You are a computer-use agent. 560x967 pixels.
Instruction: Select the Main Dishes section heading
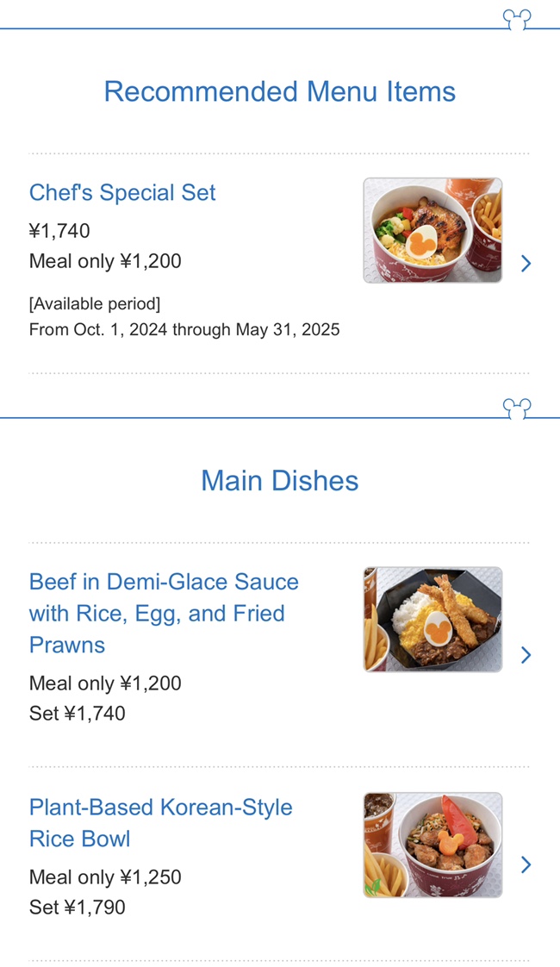(279, 481)
